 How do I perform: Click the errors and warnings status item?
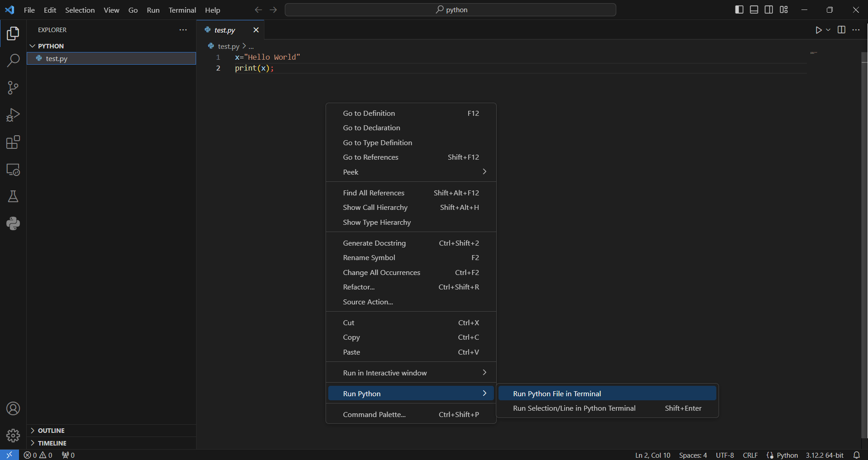pyautogui.click(x=38, y=455)
